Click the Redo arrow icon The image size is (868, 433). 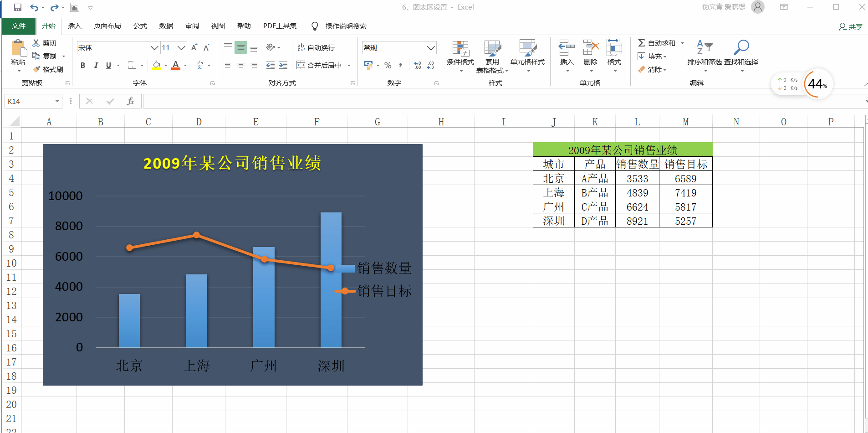click(x=54, y=7)
